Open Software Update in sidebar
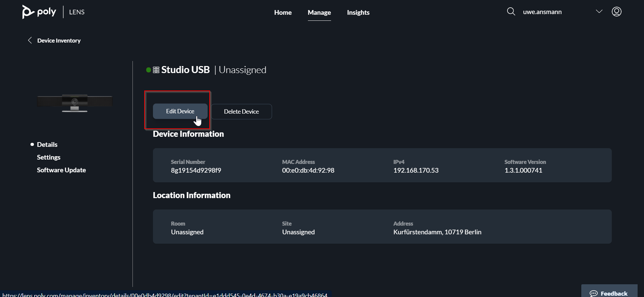The image size is (644, 297). click(x=61, y=170)
